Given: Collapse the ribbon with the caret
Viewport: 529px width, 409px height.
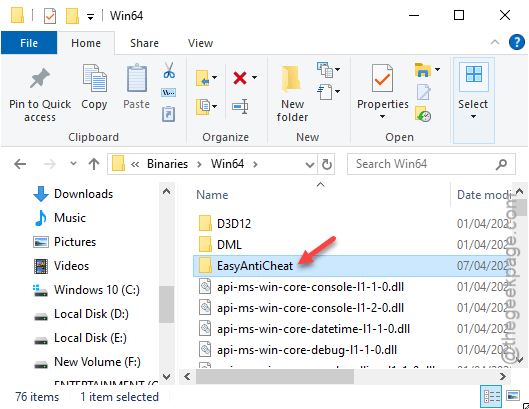Looking at the screenshot, I should pyautogui.click(x=495, y=43).
